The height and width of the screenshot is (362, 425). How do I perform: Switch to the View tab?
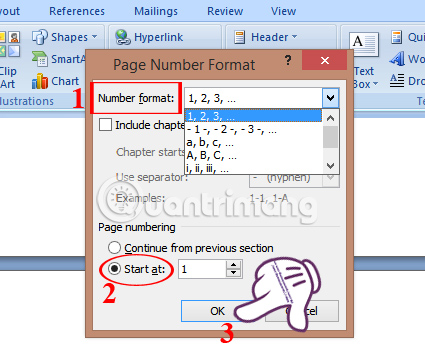[283, 11]
